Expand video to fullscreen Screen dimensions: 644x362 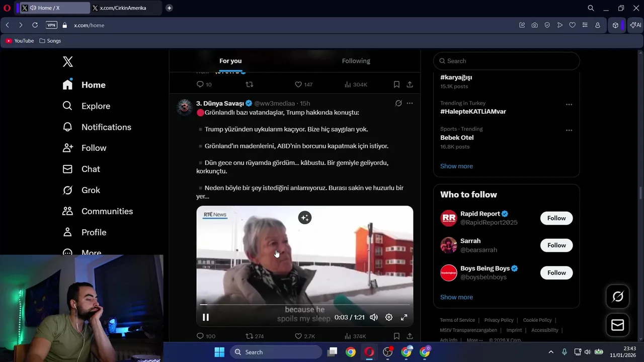point(404,317)
